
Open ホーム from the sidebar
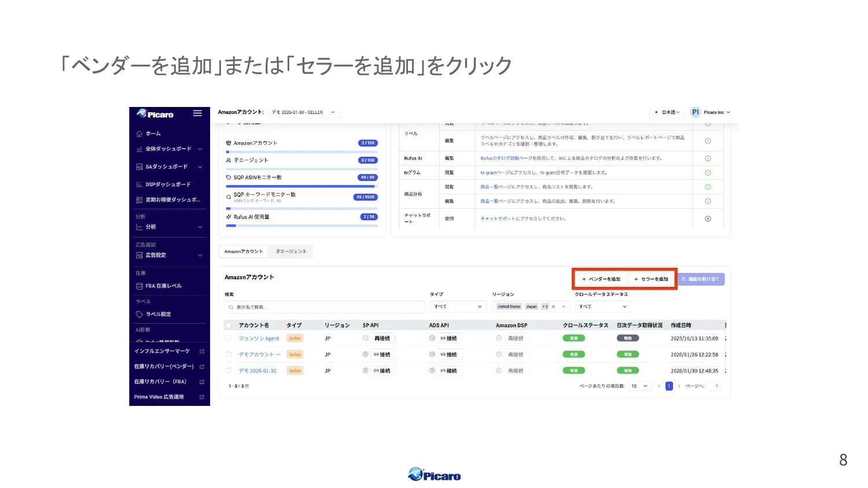153,134
